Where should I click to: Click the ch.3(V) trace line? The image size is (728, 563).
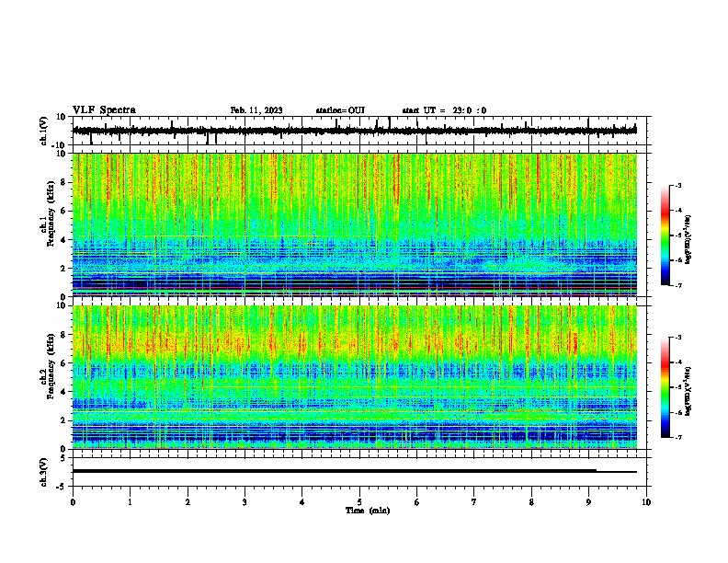coord(354,471)
